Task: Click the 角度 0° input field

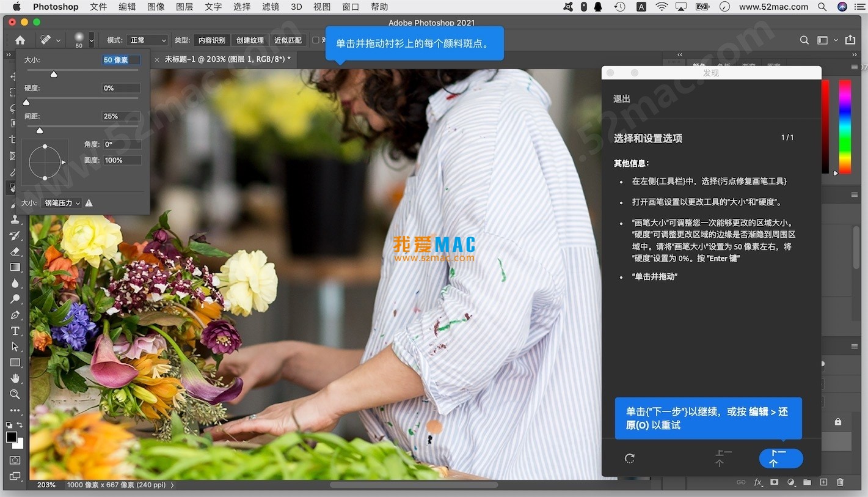Action: (x=122, y=144)
